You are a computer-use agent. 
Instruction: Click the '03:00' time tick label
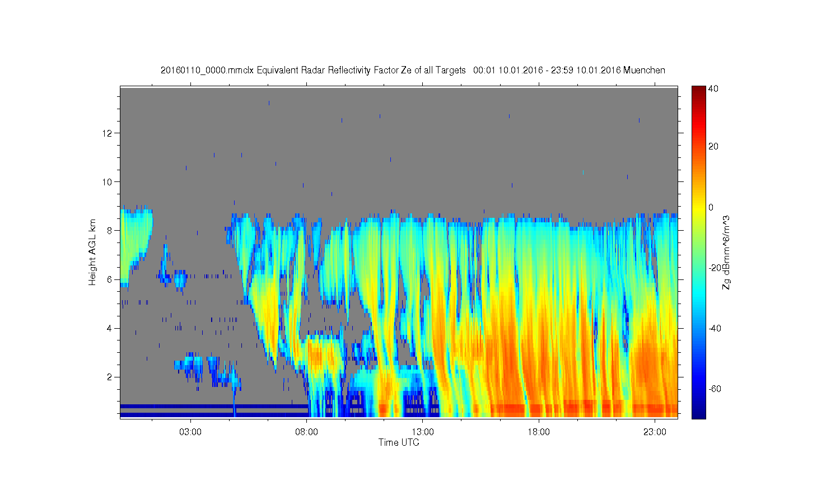pyautogui.click(x=190, y=432)
